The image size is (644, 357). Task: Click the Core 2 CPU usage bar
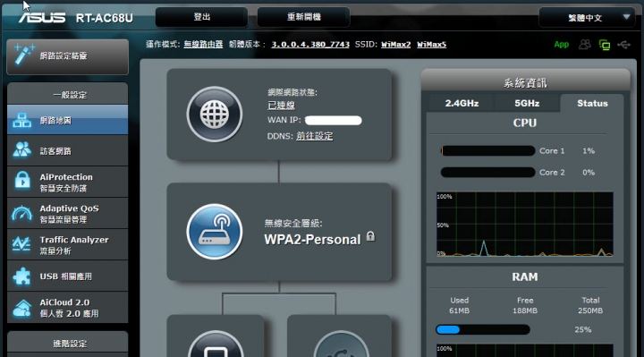[x=487, y=172]
